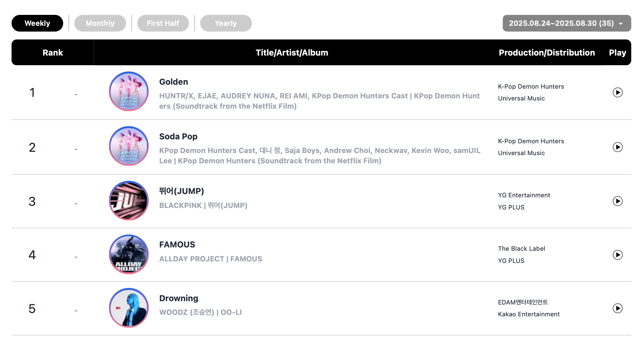Open the Golden song title link
This screenshot has height=340, width=644.
tap(174, 82)
